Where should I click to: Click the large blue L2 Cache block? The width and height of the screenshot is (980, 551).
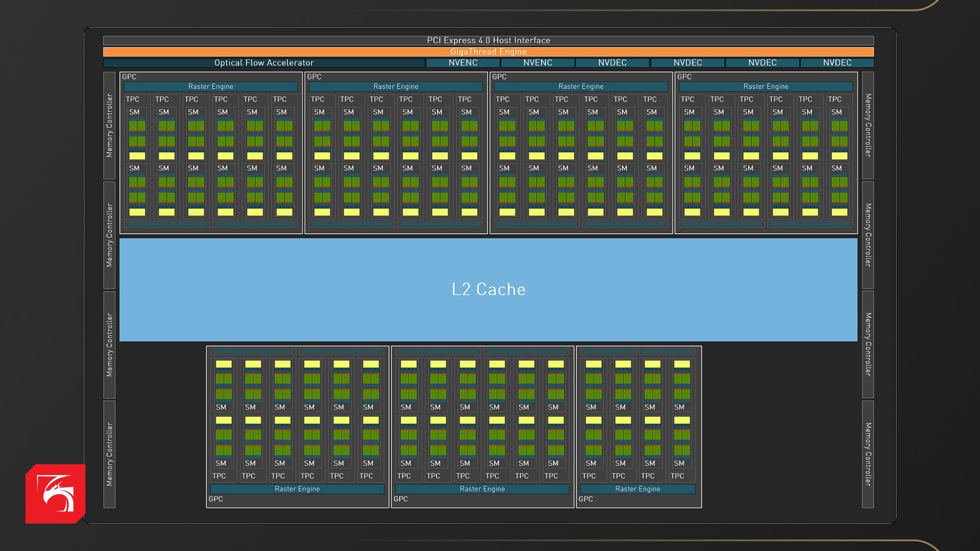coord(488,289)
